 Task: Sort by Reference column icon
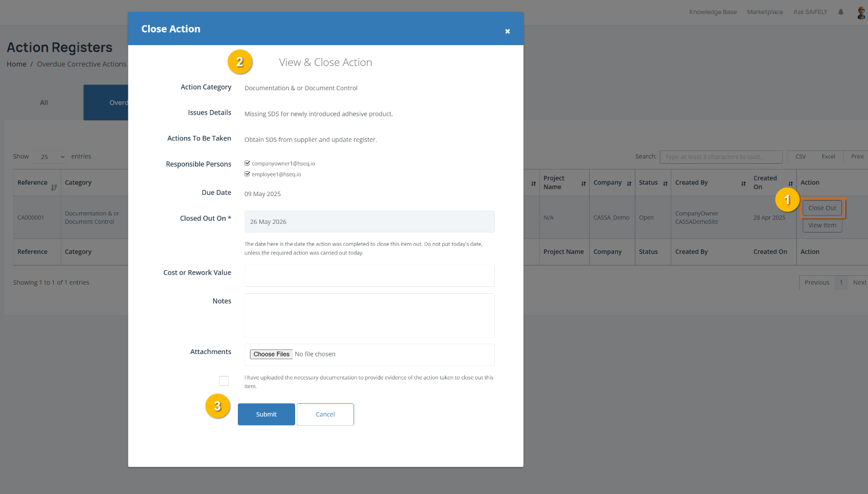point(54,187)
